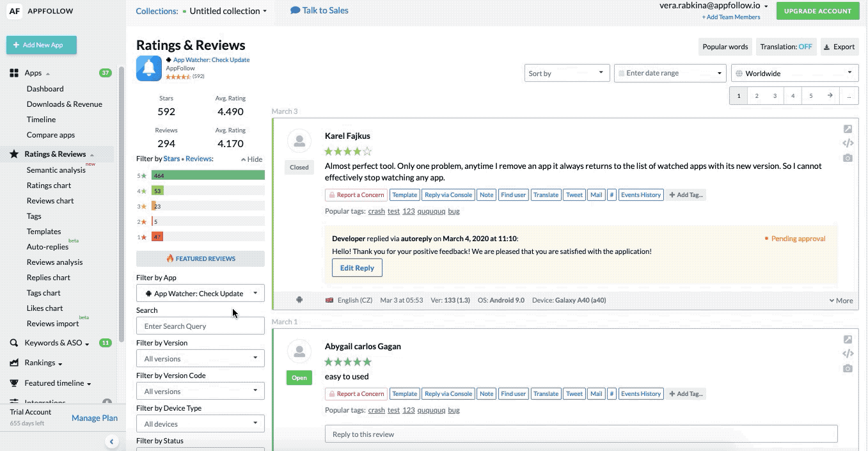Click the Featured timeline trophy icon
This screenshot has width=868, height=451.
14,383
